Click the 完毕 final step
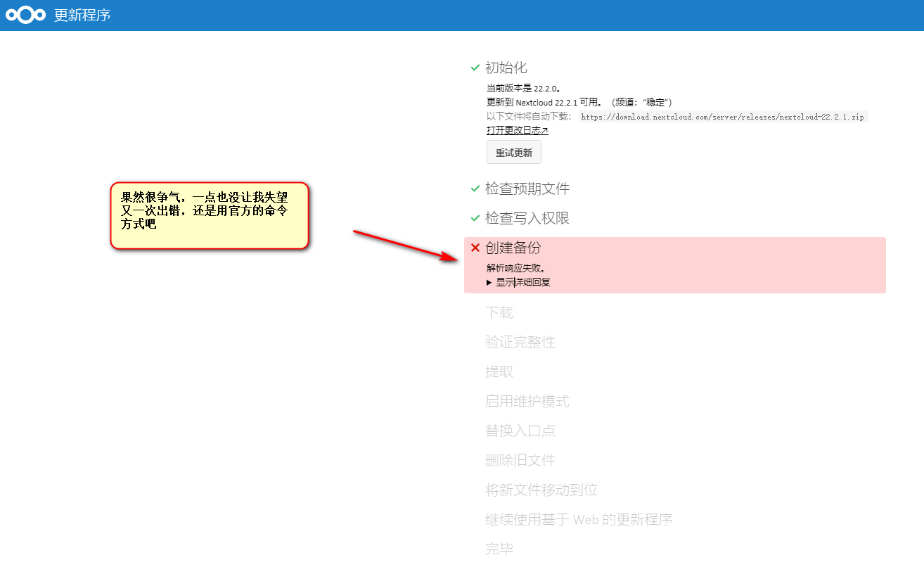Image resolution: width=924 pixels, height=586 pixels. [499, 549]
